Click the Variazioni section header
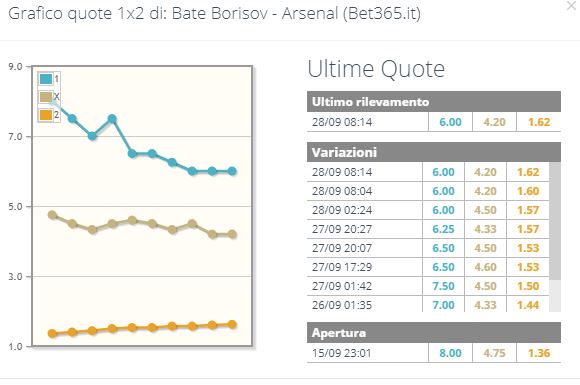 (434, 152)
